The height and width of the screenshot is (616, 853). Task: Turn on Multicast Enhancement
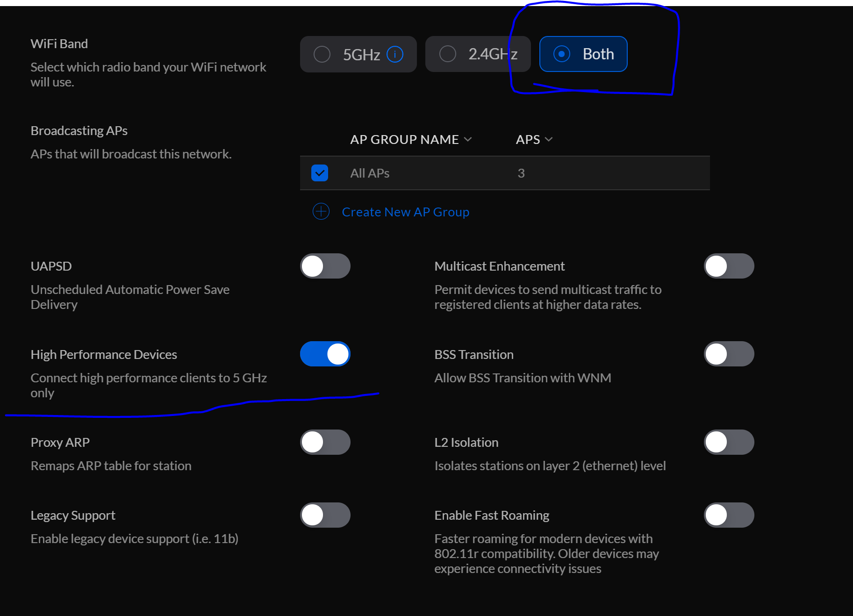coord(729,266)
